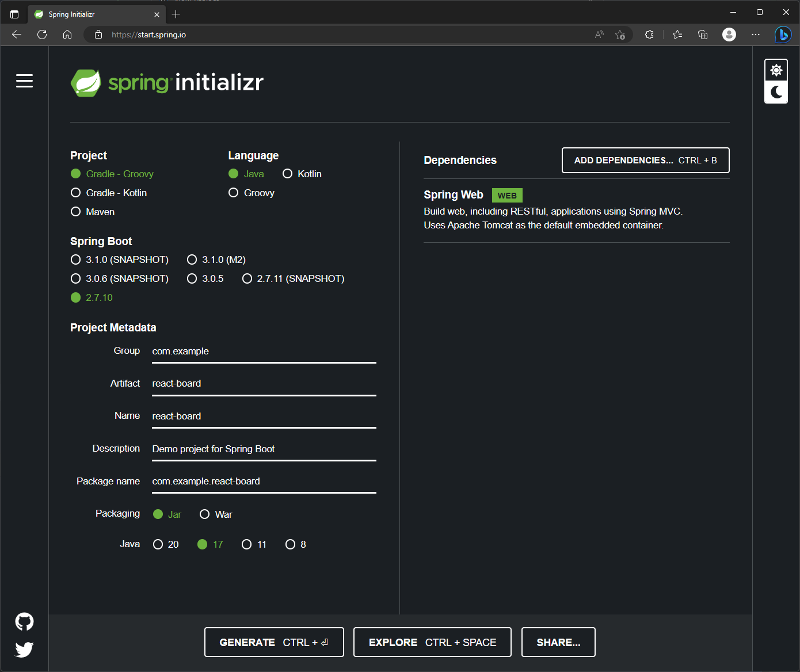This screenshot has height=672, width=800.
Task: Click the browser address bar URL
Action: tap(148, 35)
